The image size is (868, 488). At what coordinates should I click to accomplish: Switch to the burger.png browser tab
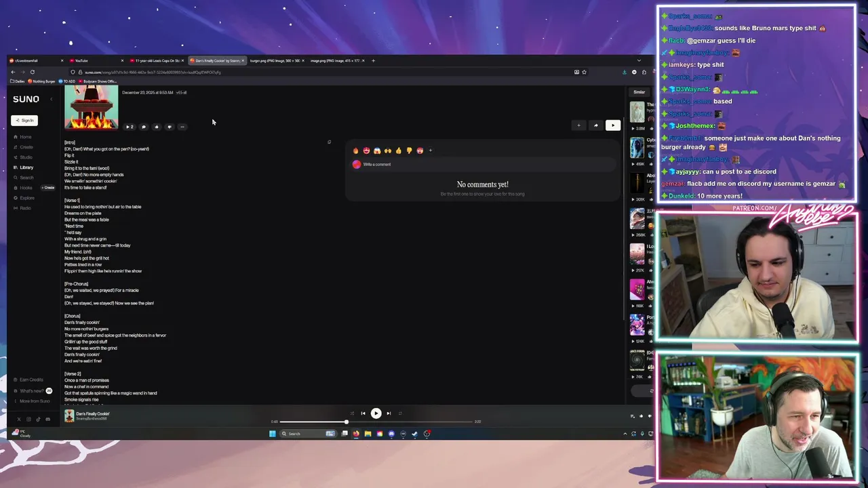coord(275,60)
